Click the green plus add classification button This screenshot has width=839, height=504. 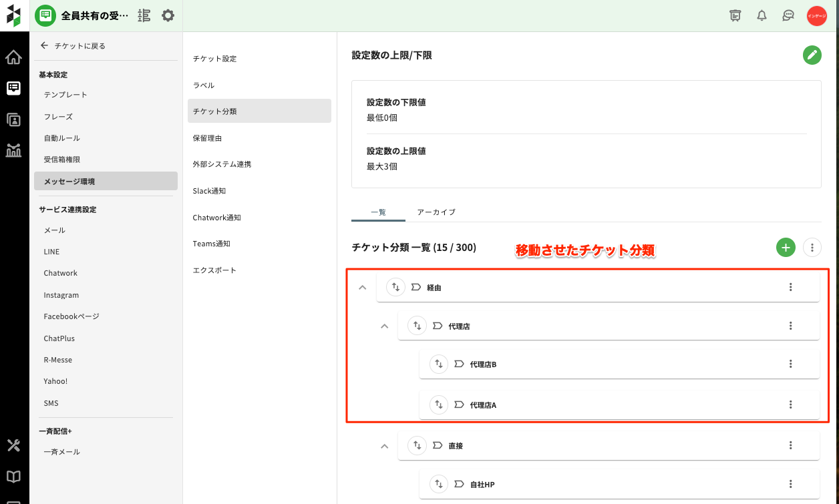click(x=786, y=248)
